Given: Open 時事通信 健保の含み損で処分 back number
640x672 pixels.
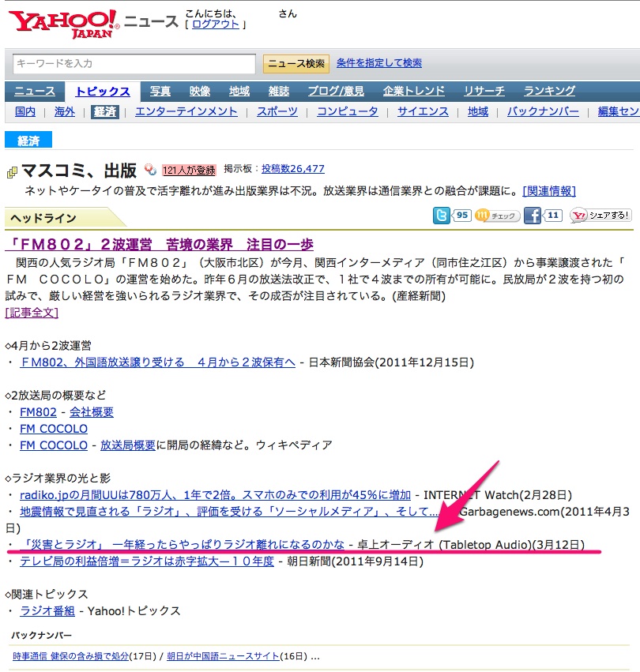Looking at the screenshot, I should pyautogui.click(x=71, y=656).
